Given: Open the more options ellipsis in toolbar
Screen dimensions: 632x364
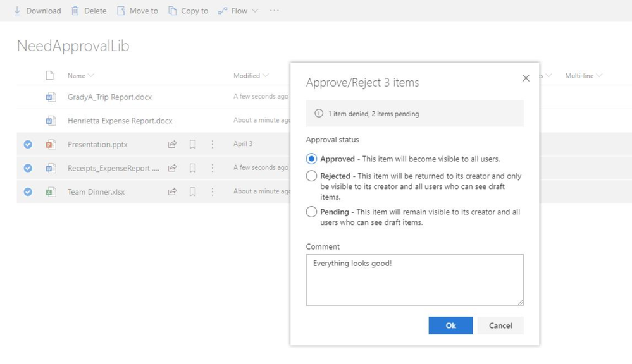Looking at the screenshot, I should [x=275, y=11].
